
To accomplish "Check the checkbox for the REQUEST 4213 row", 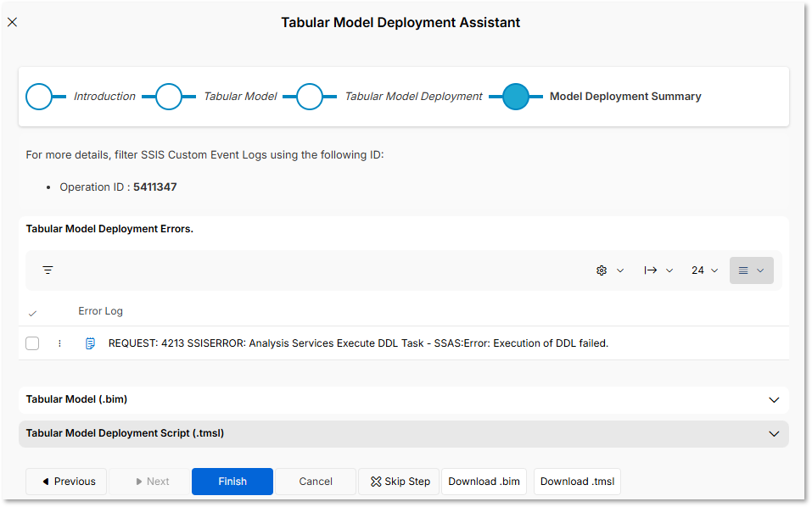I will pos(32,343).
